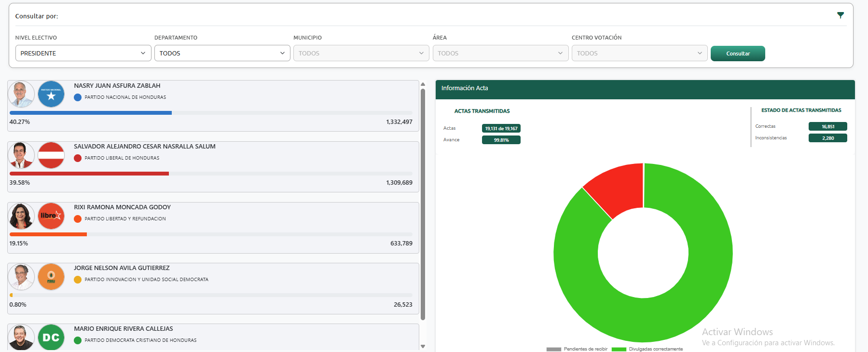This screenshot has width=868, height=352.
Task: Toggle the Divulgadas correctamente legend item
Action: point(648,349)
